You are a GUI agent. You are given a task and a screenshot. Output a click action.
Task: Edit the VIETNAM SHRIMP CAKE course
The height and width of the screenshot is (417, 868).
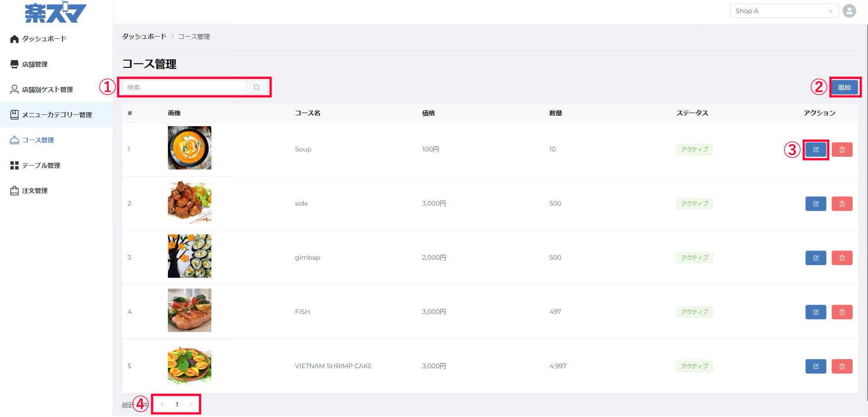816,366
